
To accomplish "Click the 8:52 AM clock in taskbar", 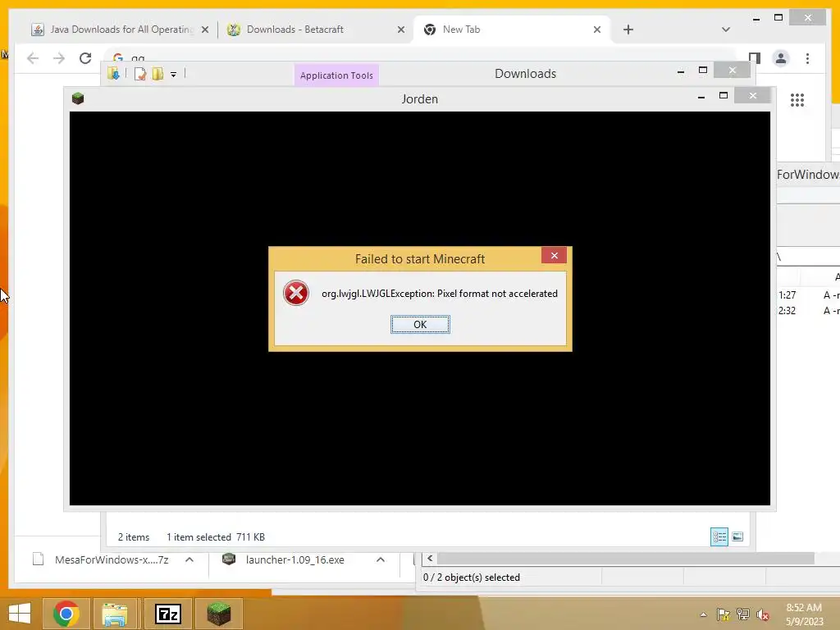I will (x=804, y=608).
